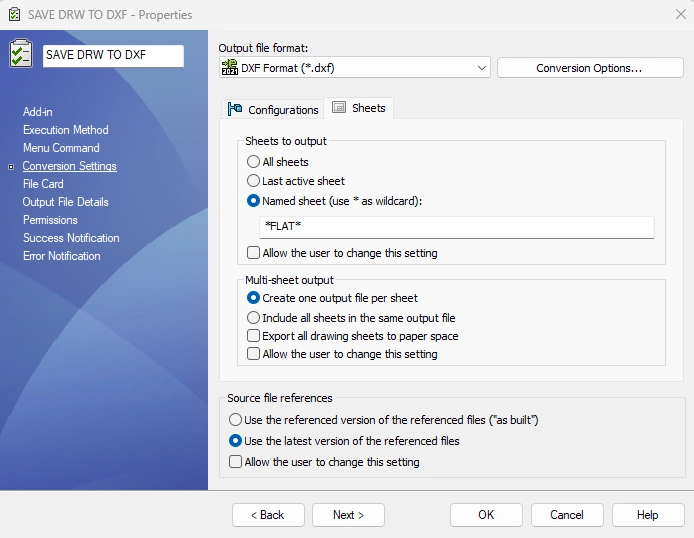Switch to the Configurations tab
Image resolution: width=694 pixels, height=538 pixels.
[273, 109]
